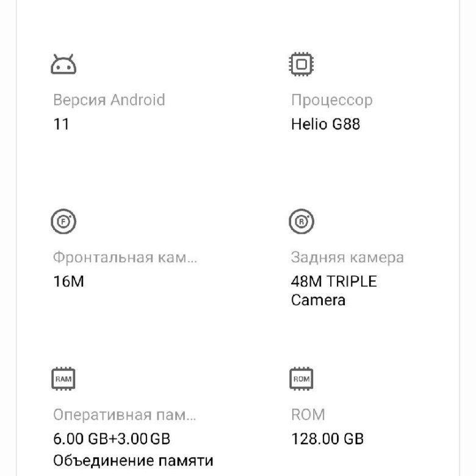Tap the Helio G88 processor value
The image size is (476, 476).
click(325, 124)
